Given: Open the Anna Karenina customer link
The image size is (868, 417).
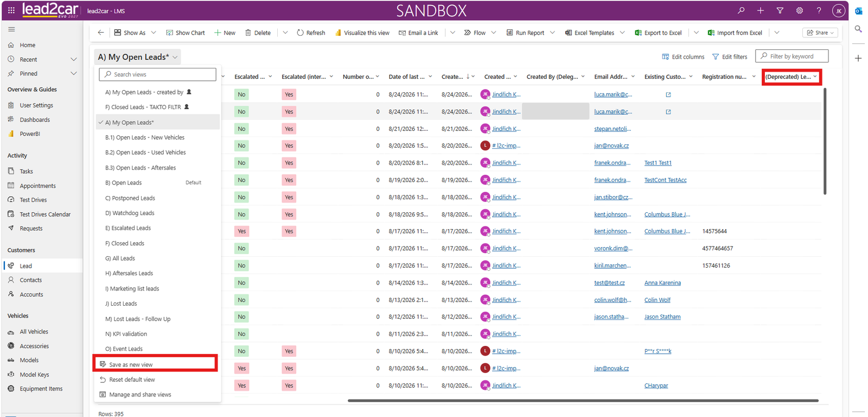Looking at the screenshot, I should pyautogui.click(x=662, y=283).
